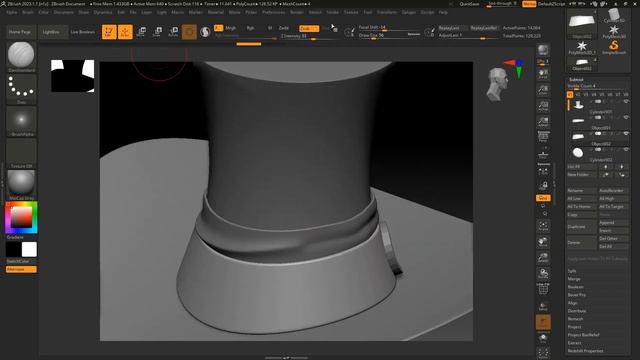This screenshot has width=640, height=360.
Task: Select the Cylinder3D tool thumbnail
Action: pos(614,16)
